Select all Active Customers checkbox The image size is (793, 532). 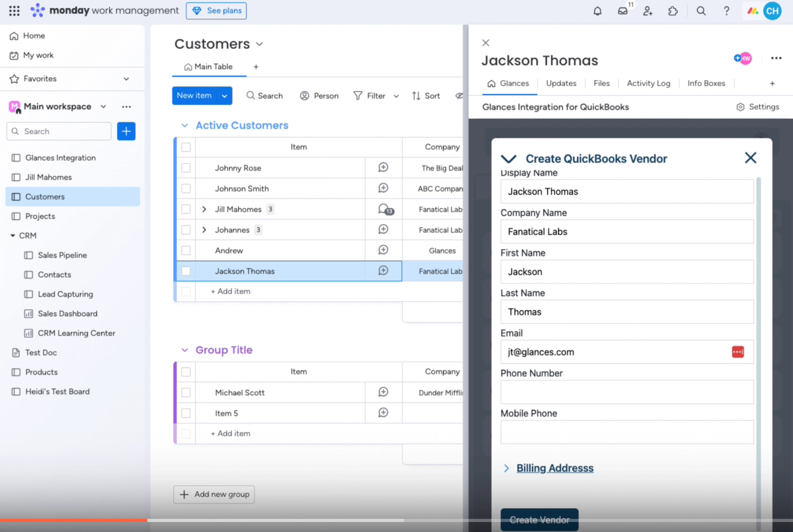[186, 147]
